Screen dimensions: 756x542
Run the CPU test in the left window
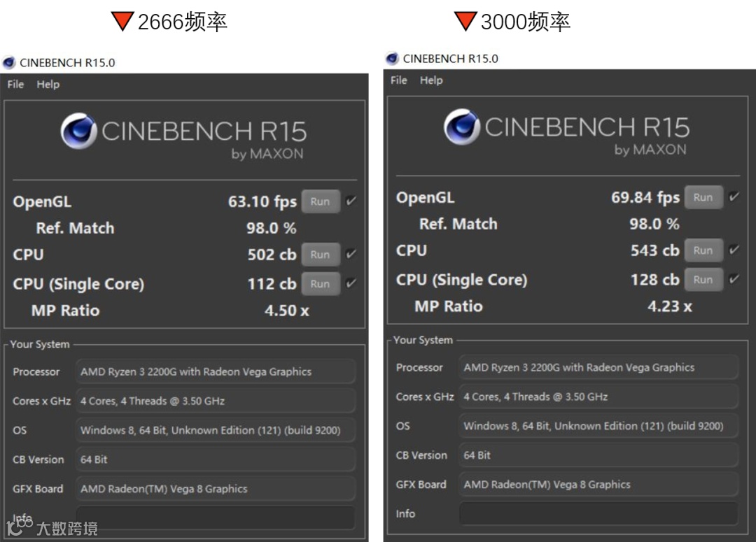[321, 255]
